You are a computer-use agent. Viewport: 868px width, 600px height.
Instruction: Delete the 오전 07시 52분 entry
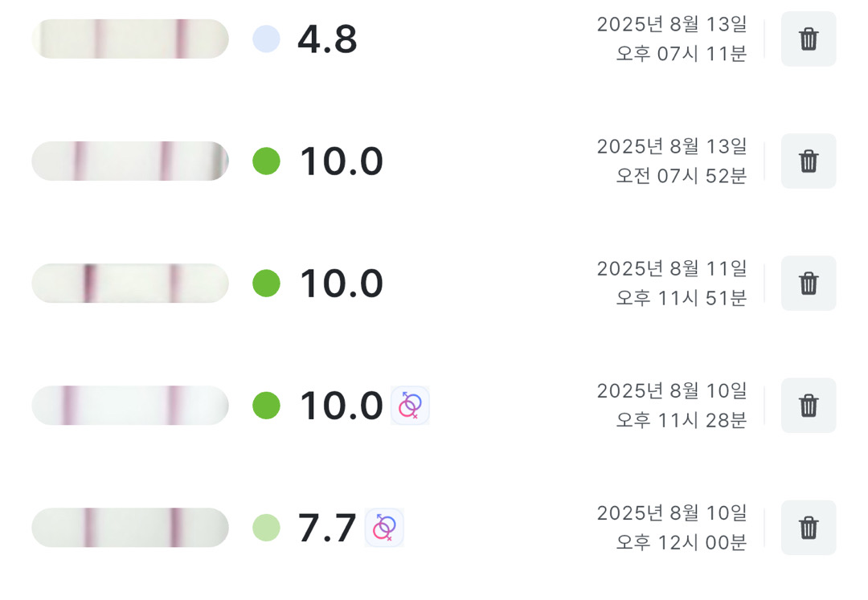coord(809,161)
